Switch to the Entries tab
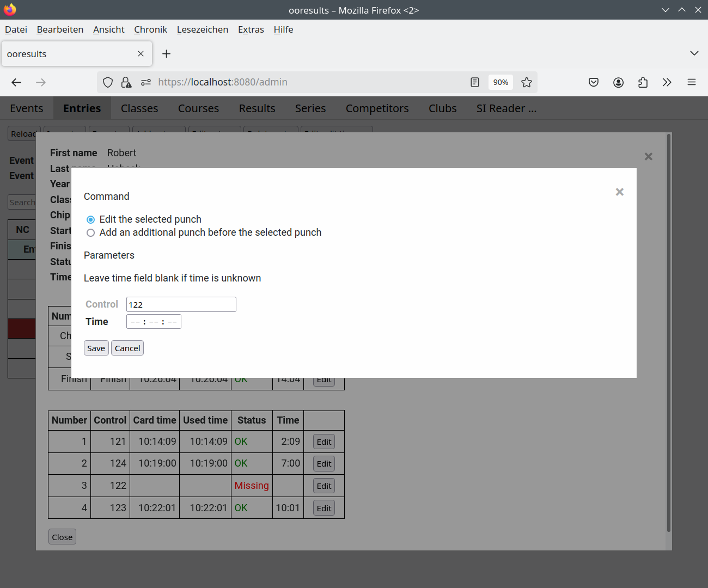 [82, 108]
